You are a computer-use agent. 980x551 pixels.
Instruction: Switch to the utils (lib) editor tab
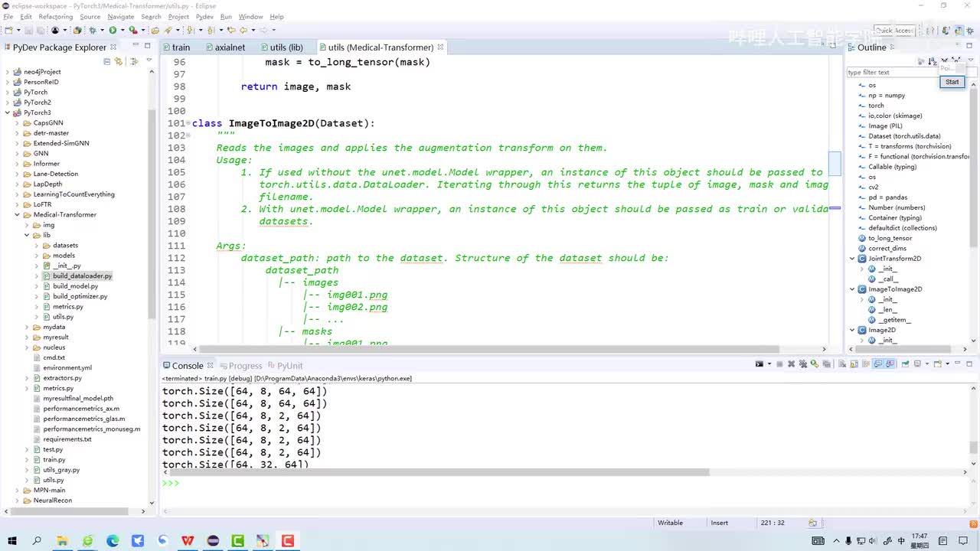(x=281, y=47)
